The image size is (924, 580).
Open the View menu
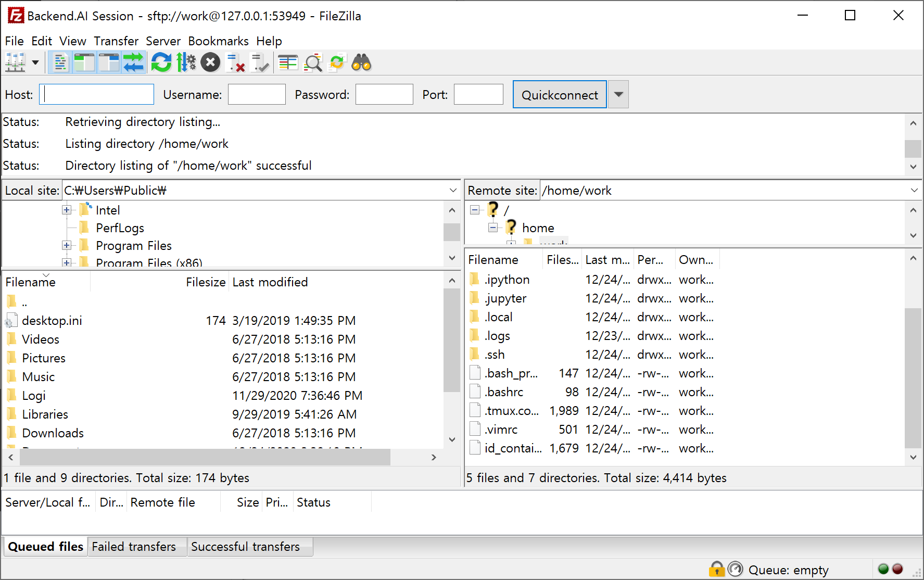click(x=73, y=41)
